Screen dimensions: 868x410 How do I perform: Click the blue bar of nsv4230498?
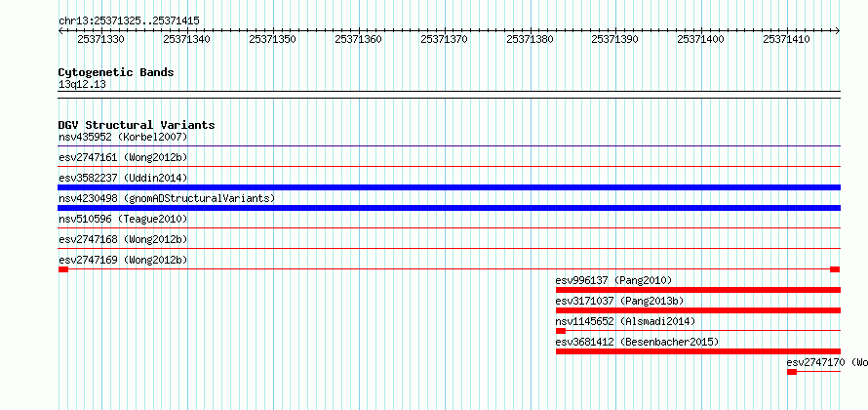coord(449,208)
